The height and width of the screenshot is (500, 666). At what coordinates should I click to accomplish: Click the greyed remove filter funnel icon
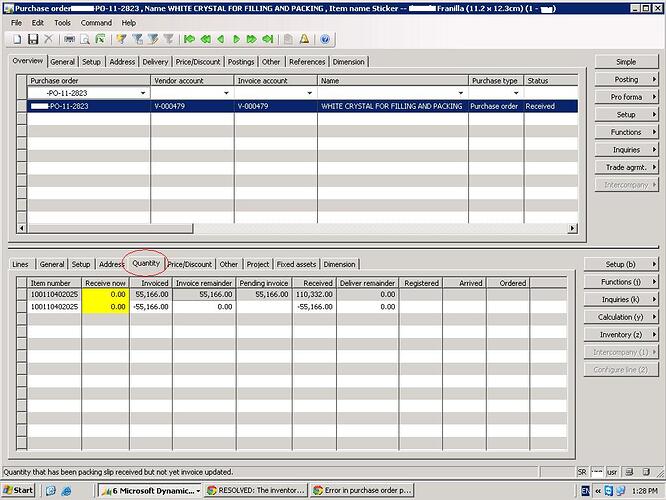point(169,40)
